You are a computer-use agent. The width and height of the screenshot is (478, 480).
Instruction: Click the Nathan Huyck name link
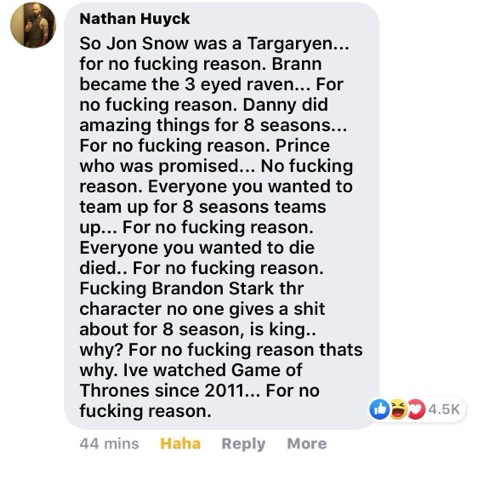[x=135, y=19]
